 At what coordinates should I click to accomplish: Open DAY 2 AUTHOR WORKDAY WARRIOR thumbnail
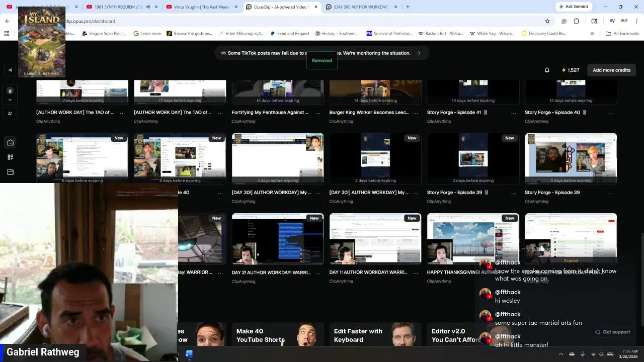[x=278, y=239]
